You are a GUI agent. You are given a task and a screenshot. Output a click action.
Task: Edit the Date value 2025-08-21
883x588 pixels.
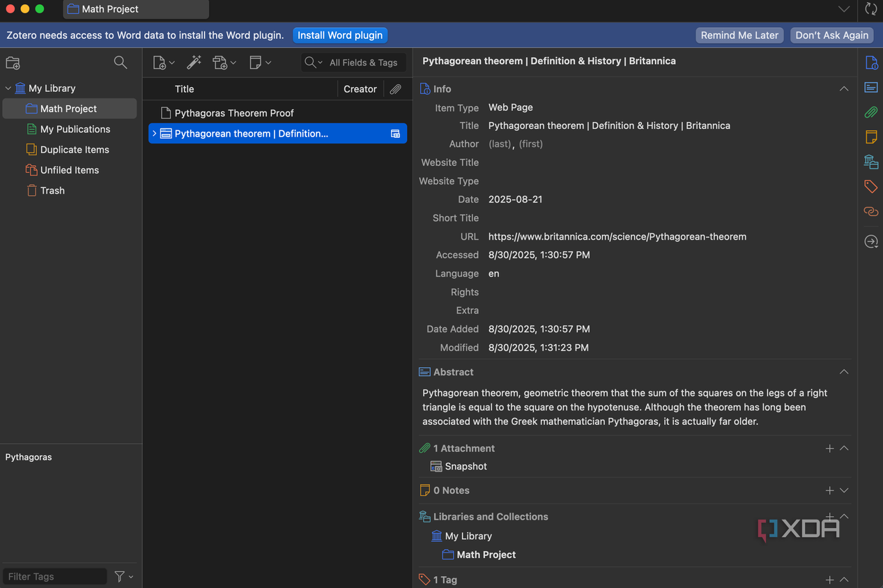[516, 199]
